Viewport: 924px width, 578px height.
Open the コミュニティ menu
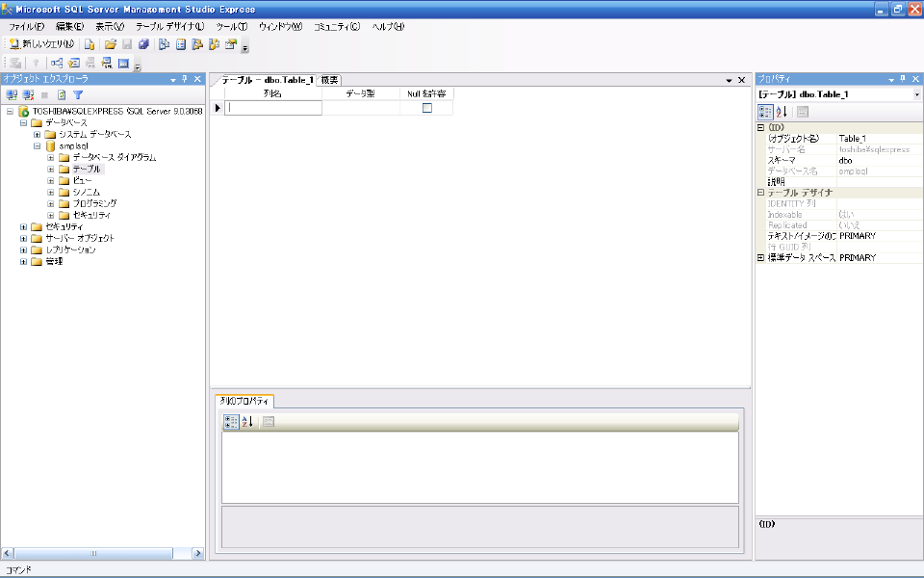(337, 27)
